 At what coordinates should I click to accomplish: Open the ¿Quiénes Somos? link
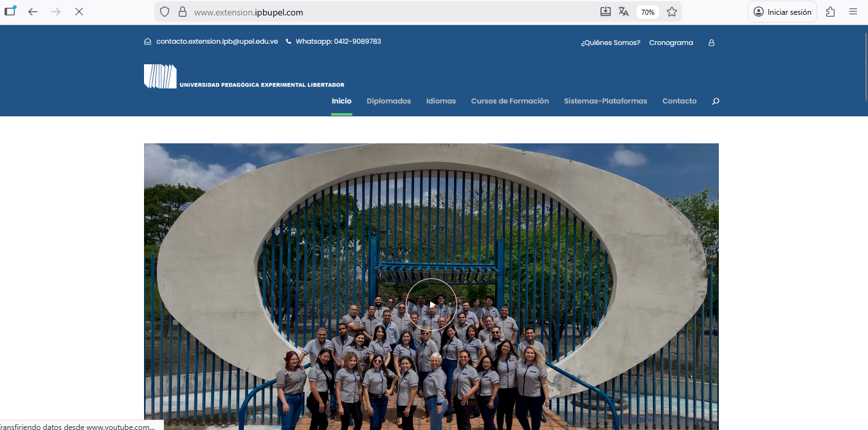point(610,42)
